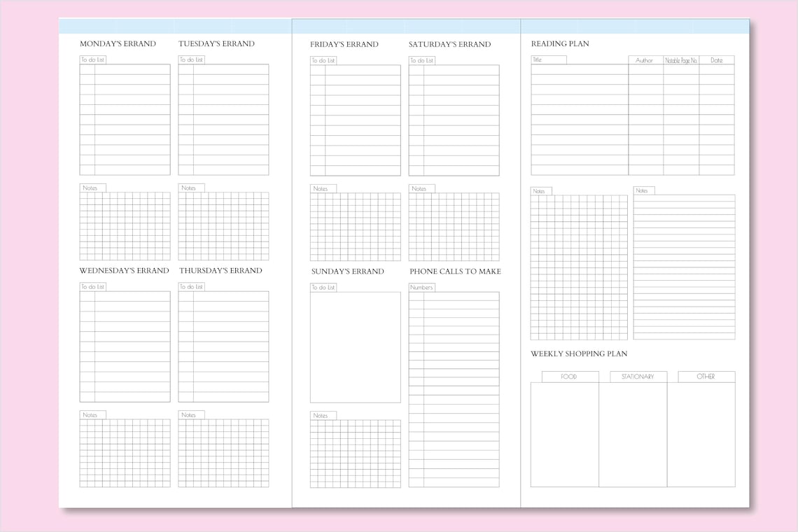The image size is (798, 532).
Task: Select the Notes tab under Friday's errand
Action: tap(323, 188)
